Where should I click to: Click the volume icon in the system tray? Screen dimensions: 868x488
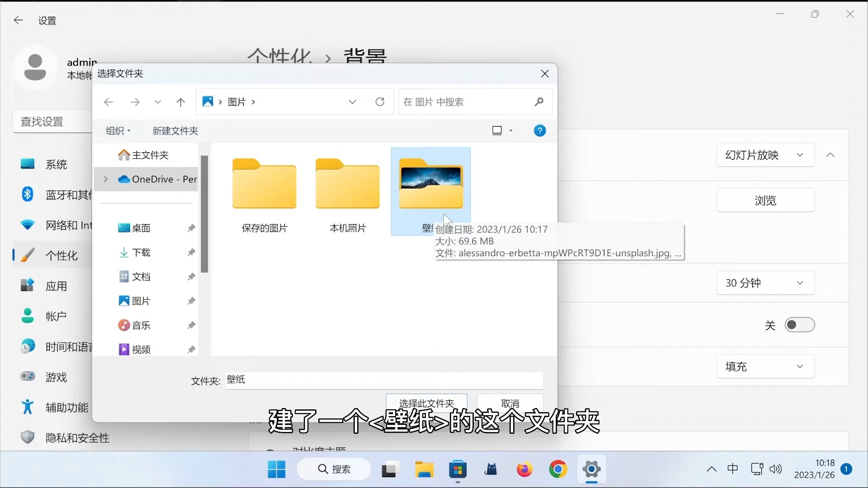pyautogui.click(x=775, y=469)
